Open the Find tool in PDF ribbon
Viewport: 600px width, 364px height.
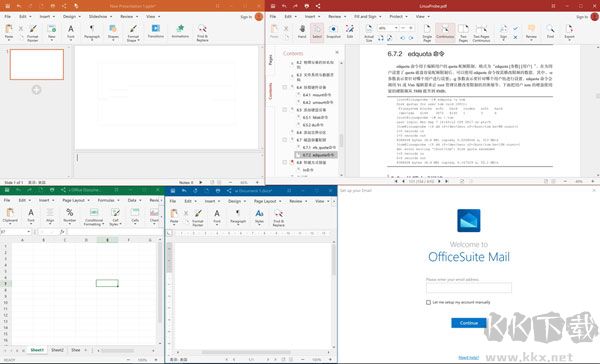550,31
